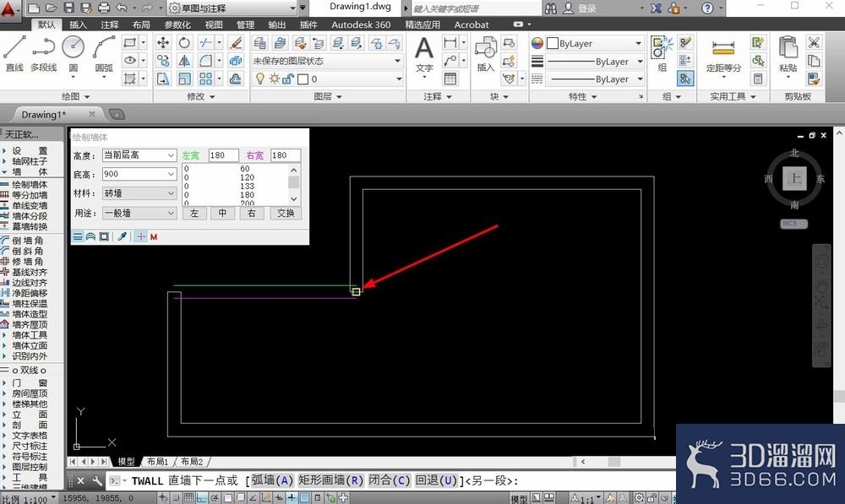Select the 直线 line drawing tool
The height and width of the screenshot is (504, 845).
point(14,53)
